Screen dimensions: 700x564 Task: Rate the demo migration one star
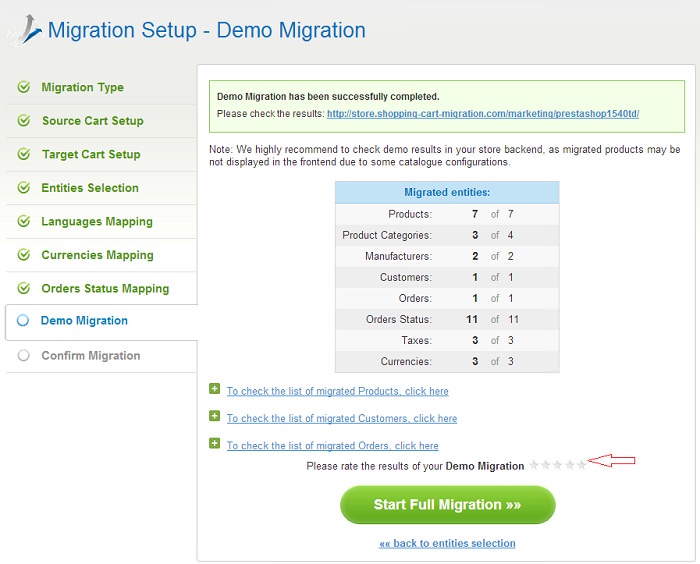(533, 465)
